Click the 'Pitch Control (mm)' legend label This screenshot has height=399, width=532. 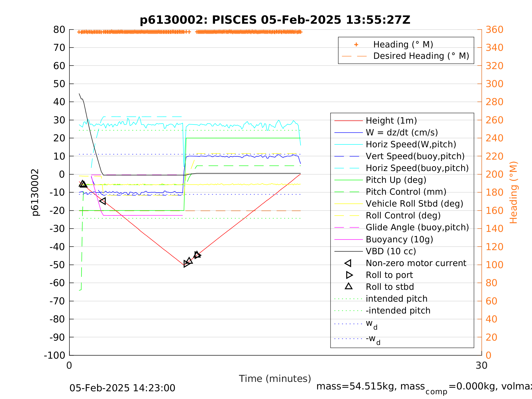click(x=406, y=192)
